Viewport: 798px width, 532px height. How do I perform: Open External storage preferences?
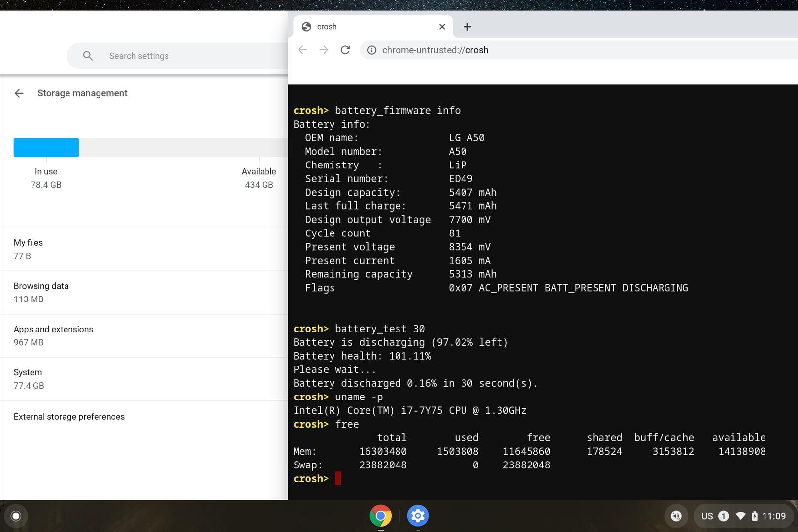144,417
